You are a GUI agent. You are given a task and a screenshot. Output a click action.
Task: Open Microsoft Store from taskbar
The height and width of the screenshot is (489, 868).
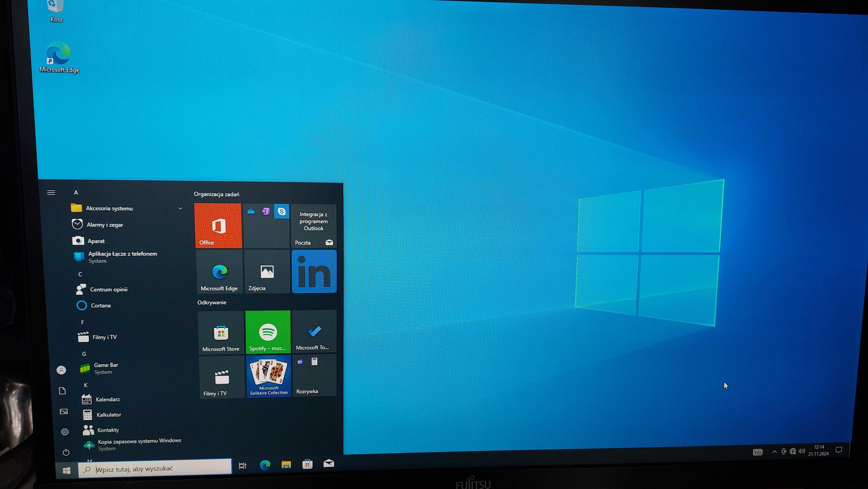pos(307,464)
